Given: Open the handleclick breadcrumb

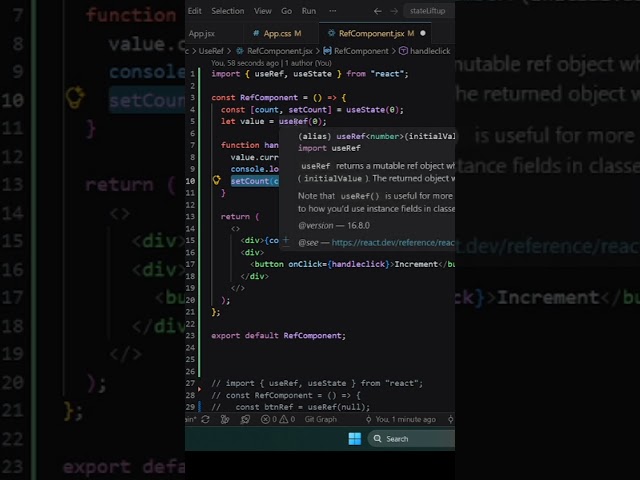Looking at the screenshot, I should 430,51.
